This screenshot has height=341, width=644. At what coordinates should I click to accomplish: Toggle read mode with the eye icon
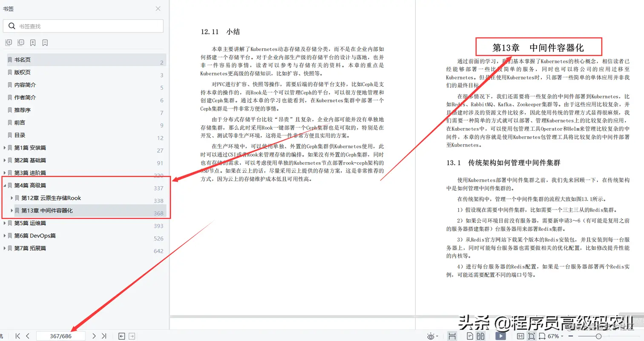431,336
